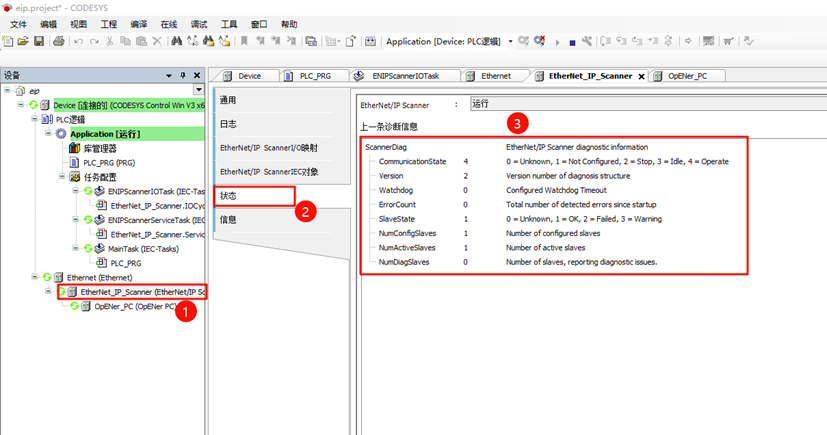Open Find with the binoculars icon

(x=177, y=41)
